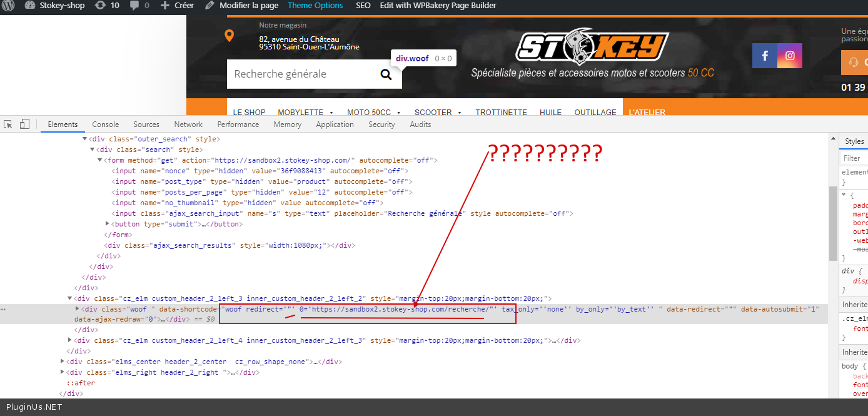Switch to the Audits tab

(420, 124)
